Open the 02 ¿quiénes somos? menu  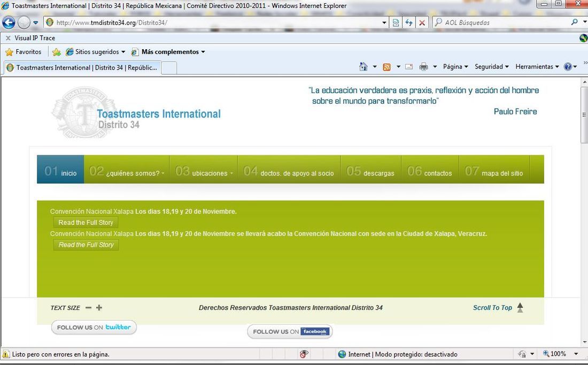point(127,169)
